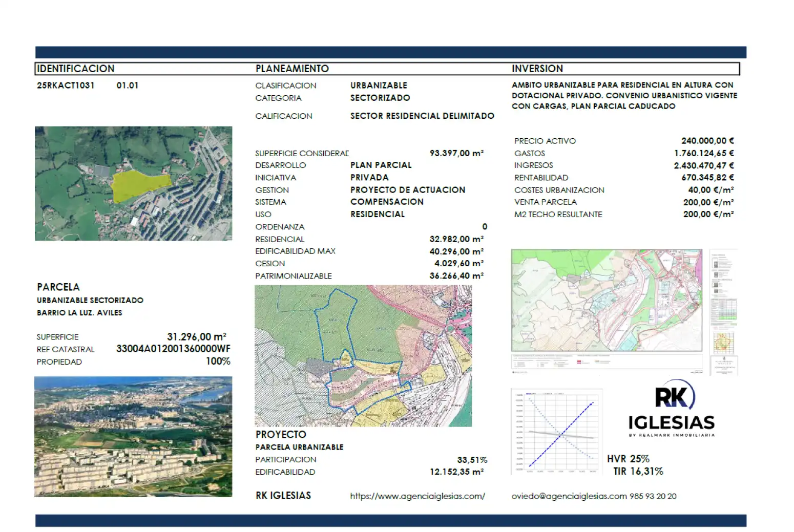The height and width of the screenshot is (532, 794).
Task: Click the oviedo@agenciaiglesias.com email address
Action: pos(569,496)
